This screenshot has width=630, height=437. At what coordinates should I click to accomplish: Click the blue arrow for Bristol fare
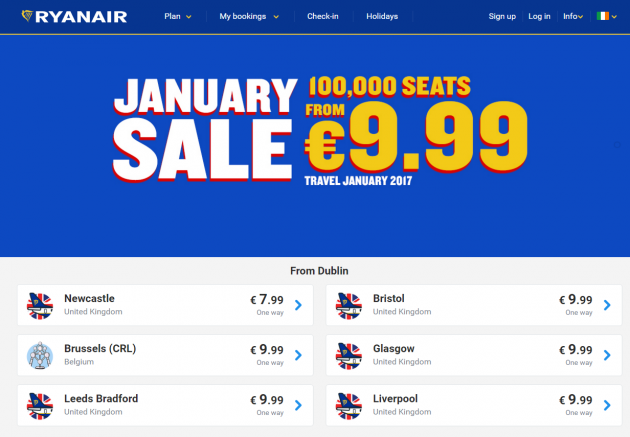click(607, 305)
